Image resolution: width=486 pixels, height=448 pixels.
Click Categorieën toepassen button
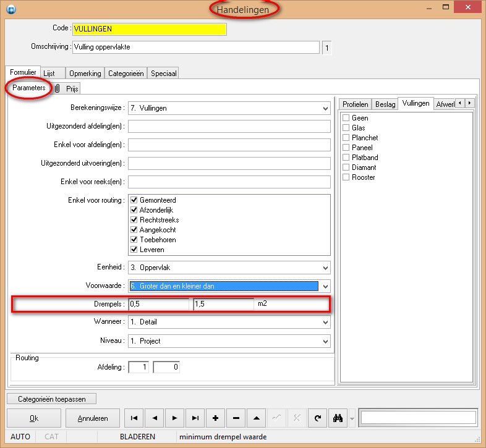[x=52, y=399]
